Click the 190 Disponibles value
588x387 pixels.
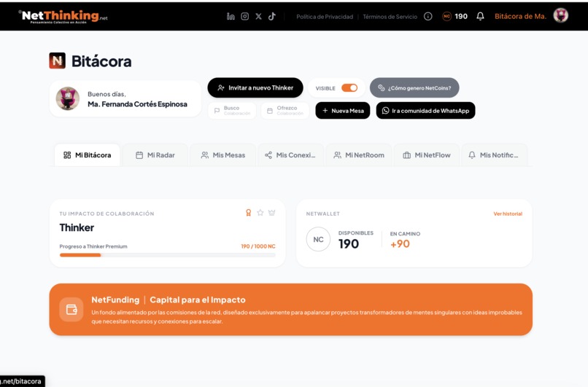coord(349,244)
